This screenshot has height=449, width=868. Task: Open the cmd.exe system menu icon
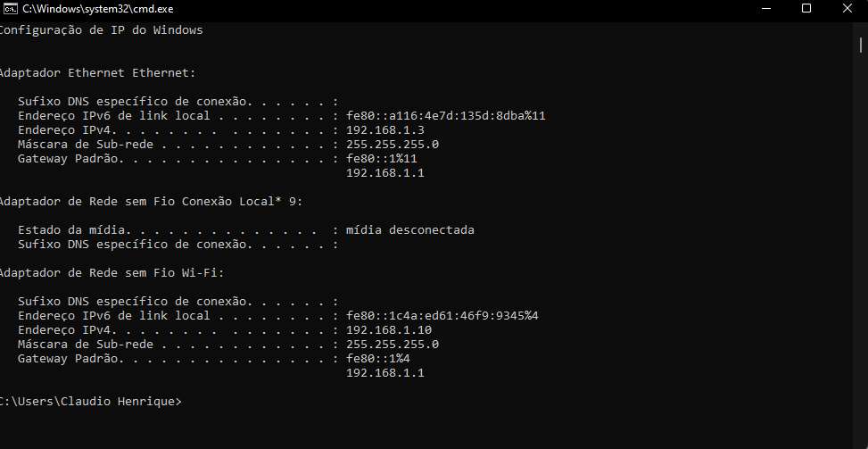coord(10,8)
